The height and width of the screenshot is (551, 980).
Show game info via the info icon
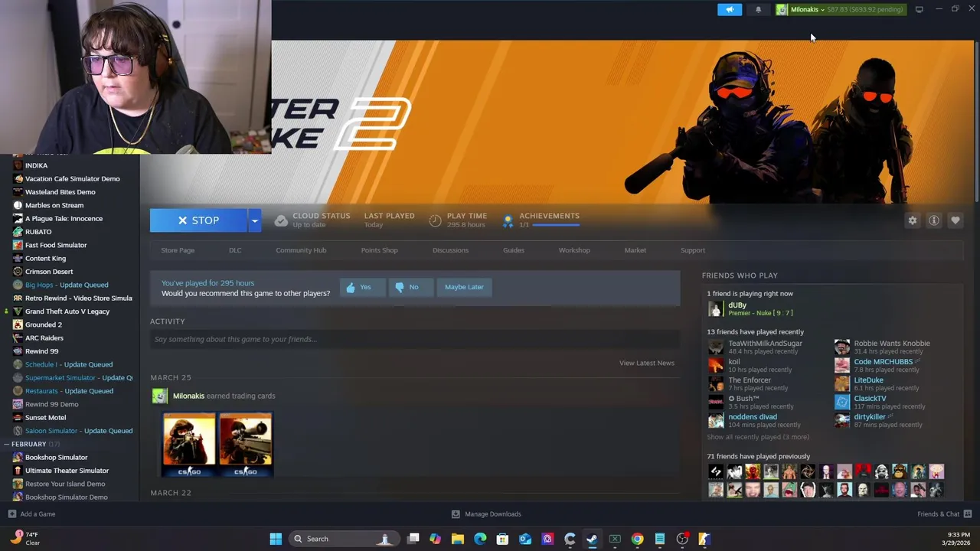(933, 220)
